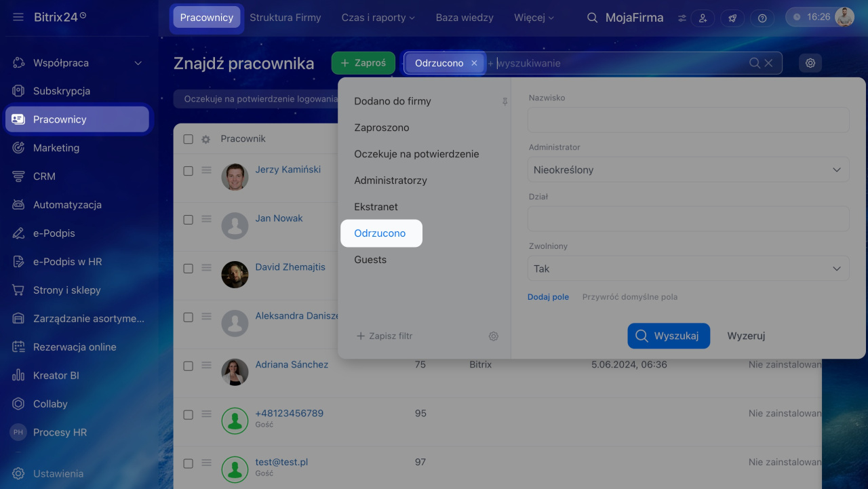The height and width of the screenshot is (489, 868).
Task: Select the Jan Nowak row checkbox
Action: pos(188,220)
